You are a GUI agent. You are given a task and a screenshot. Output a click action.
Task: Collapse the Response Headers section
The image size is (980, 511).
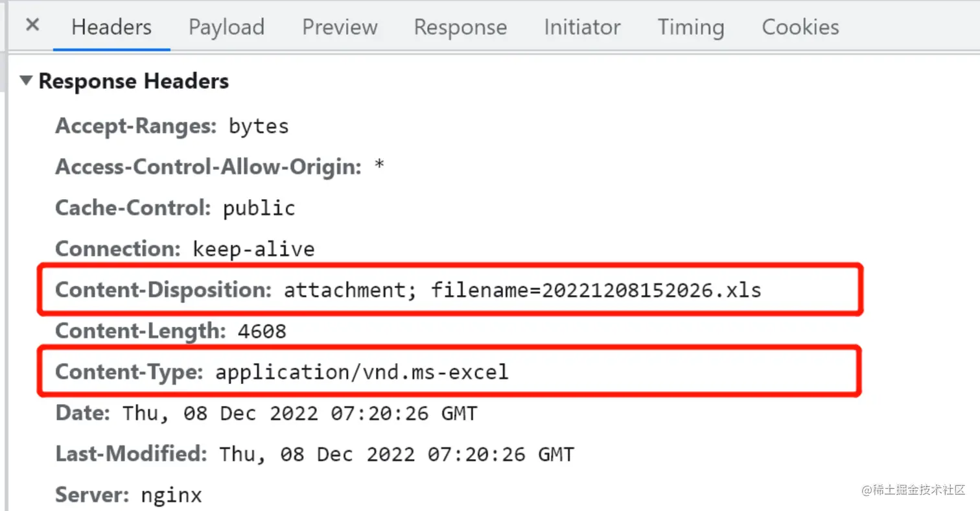pyautogui.click(x=26, y=82)
